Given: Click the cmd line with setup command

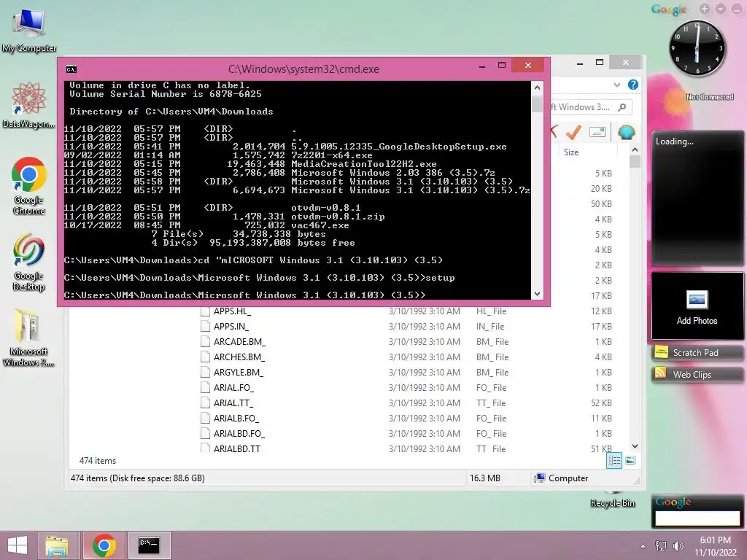Looking at the screenshot, I should point(259,278).
